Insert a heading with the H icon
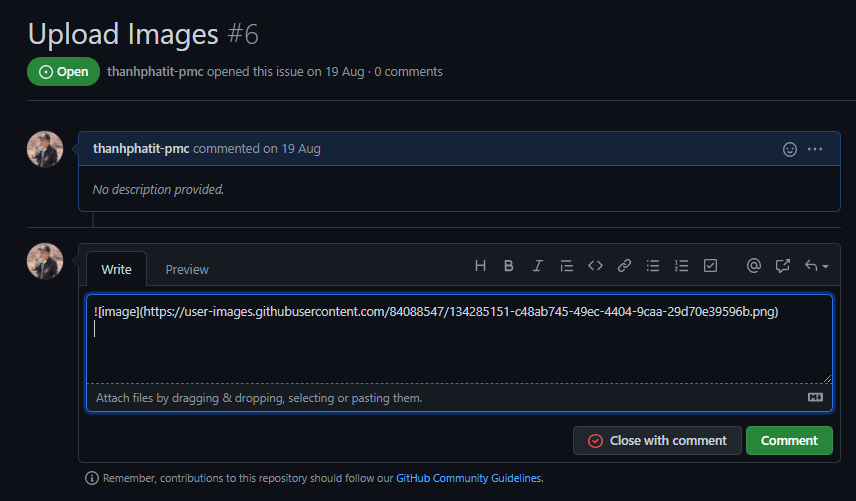 [480, 266]
